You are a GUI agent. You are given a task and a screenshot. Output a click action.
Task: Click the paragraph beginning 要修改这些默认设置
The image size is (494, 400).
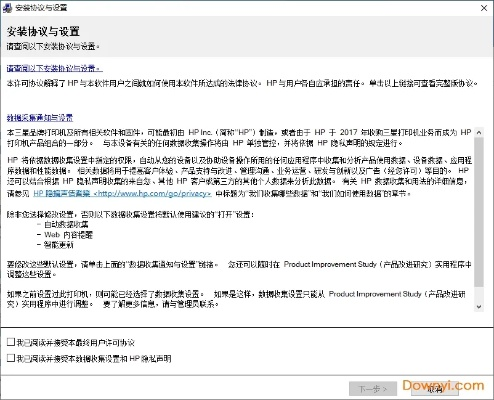click(x=239, y=269)
